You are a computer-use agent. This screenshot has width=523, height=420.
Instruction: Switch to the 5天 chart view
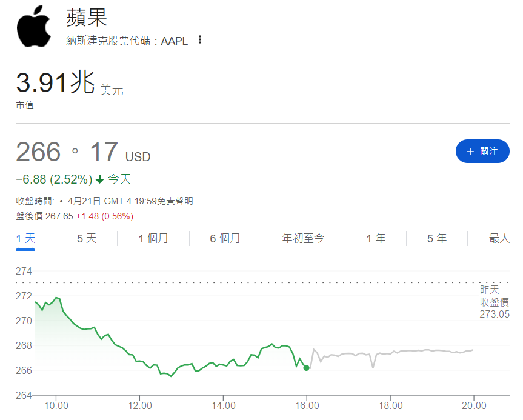[x=86, y=238]
